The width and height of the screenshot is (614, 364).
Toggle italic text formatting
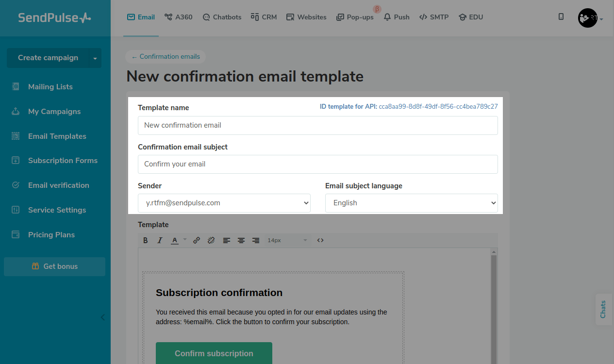pyautogui.click(x=160, y=240)
